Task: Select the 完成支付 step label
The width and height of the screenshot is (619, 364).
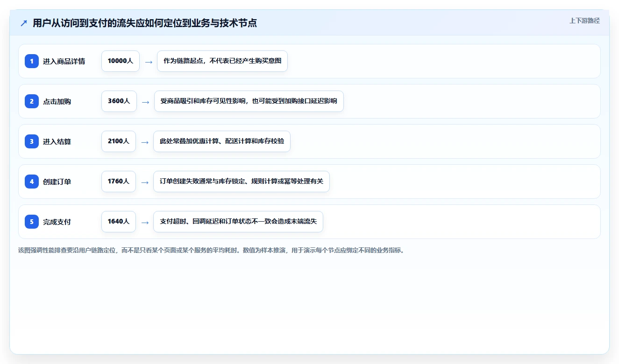Action: coord(57,222)
